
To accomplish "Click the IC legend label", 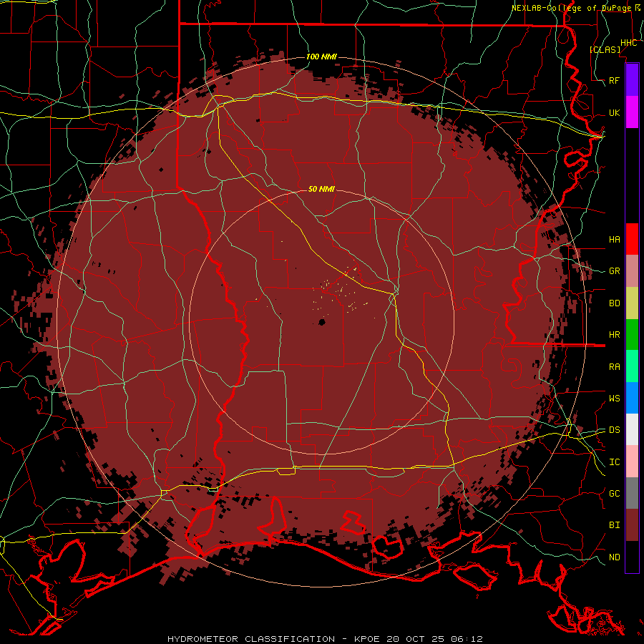I will (x=615, y=462).
